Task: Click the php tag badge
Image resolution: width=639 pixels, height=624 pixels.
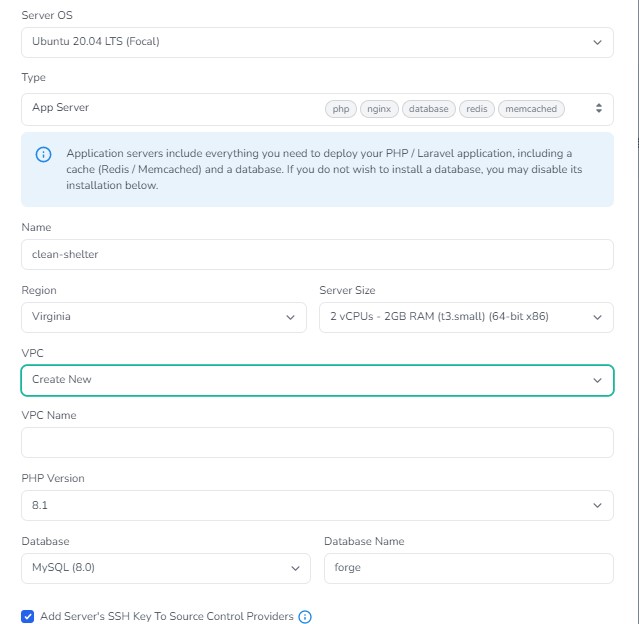Action: coord(341,109)
